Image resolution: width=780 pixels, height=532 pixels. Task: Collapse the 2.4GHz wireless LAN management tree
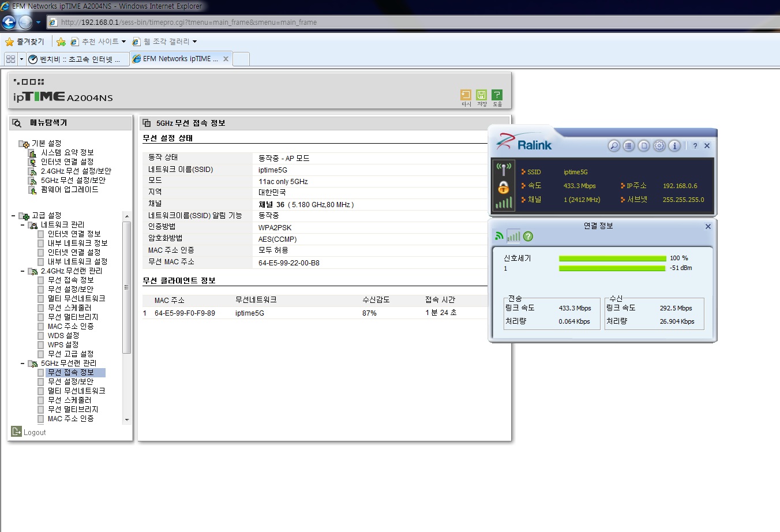[22, 271]
